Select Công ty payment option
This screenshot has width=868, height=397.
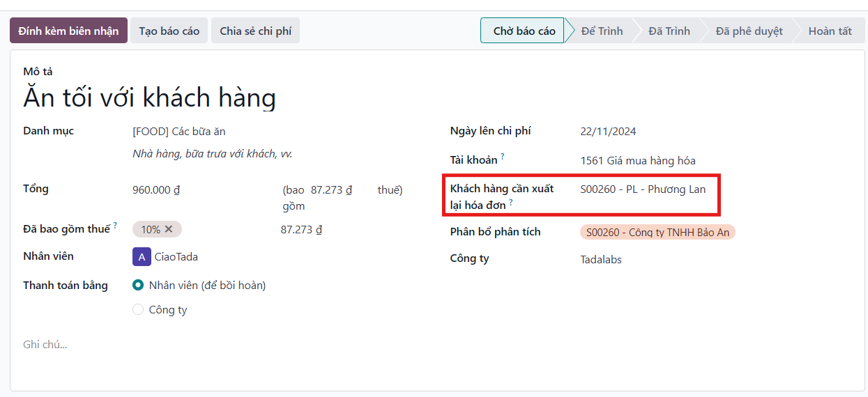138,310
